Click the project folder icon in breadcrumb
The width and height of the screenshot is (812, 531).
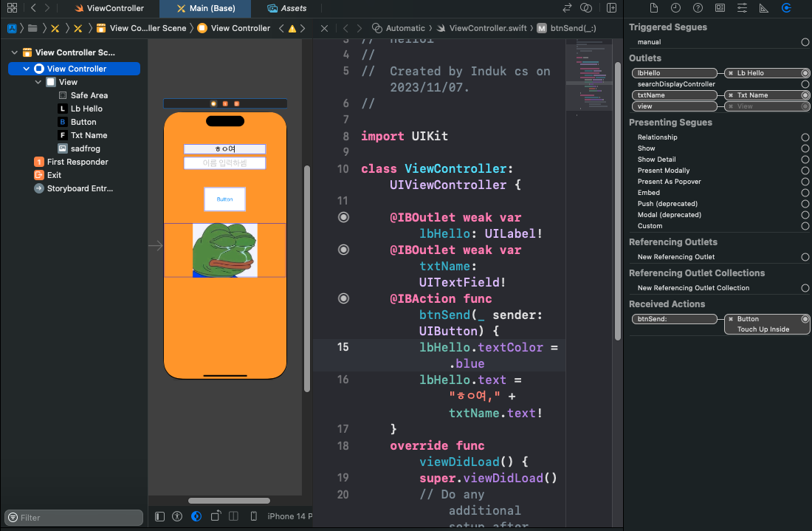point(32,28)
